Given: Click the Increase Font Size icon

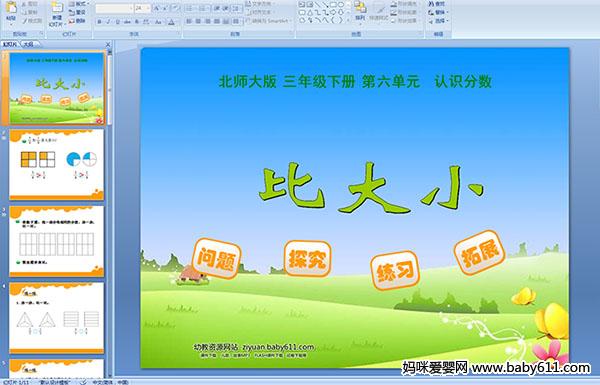Looking at the screenshot, I should click(x=157, y=8).
